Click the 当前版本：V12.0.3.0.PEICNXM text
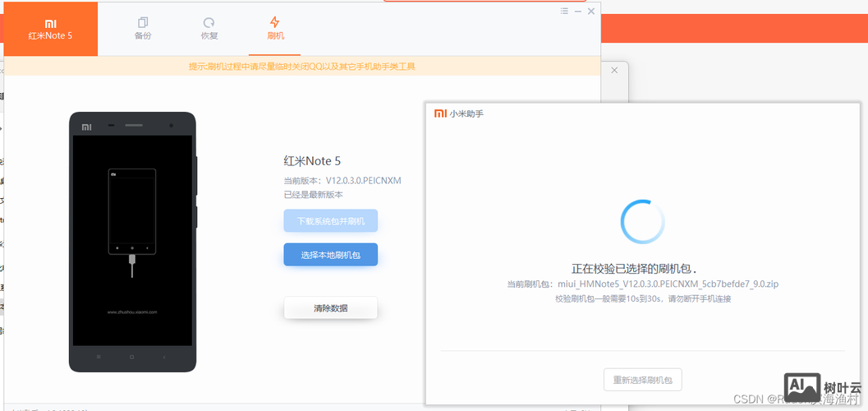Screen dimensions: 868x411 [x=342, y=181]
